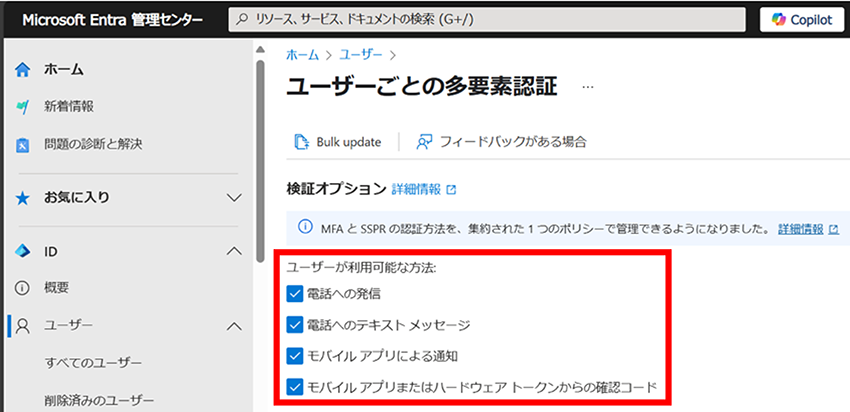Viewport: 850px width, 412px height.
Task: Click the お気に入り star icon
Action: (22, 198)
